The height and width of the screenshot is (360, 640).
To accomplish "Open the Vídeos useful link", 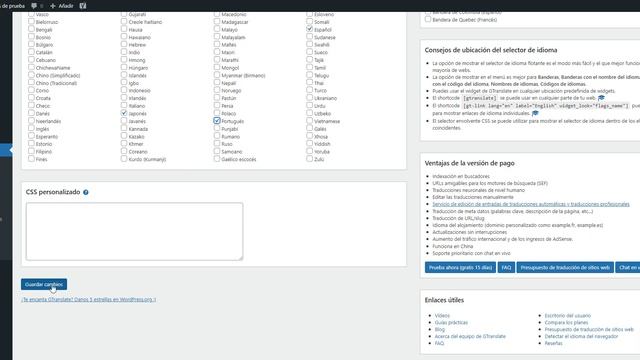I will point(442,316).
